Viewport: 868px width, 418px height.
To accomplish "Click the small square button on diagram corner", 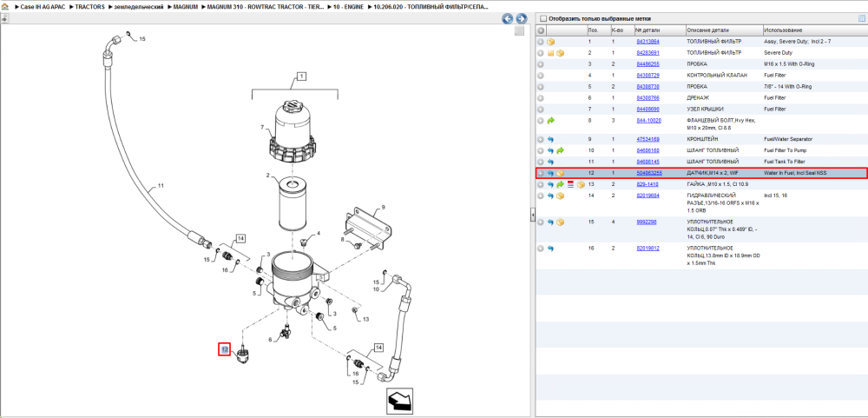I will pyautogui.click(x=519, y=31).
